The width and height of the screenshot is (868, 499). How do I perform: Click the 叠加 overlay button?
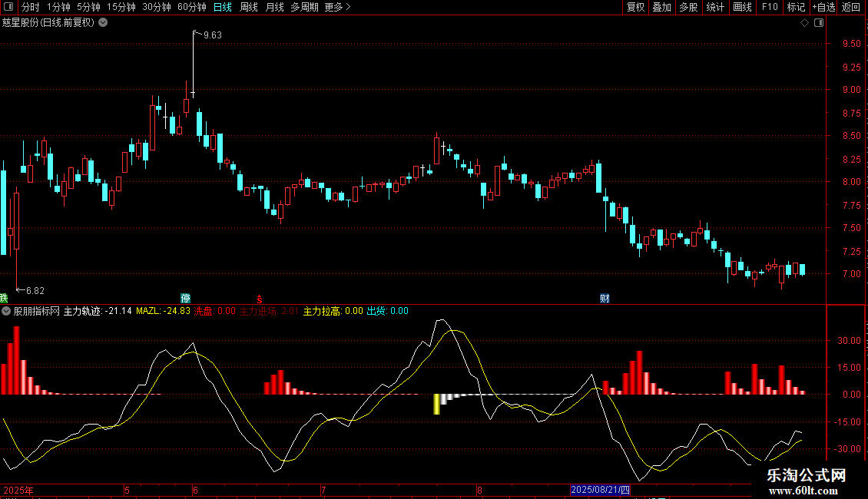click(x=661, y=7)
